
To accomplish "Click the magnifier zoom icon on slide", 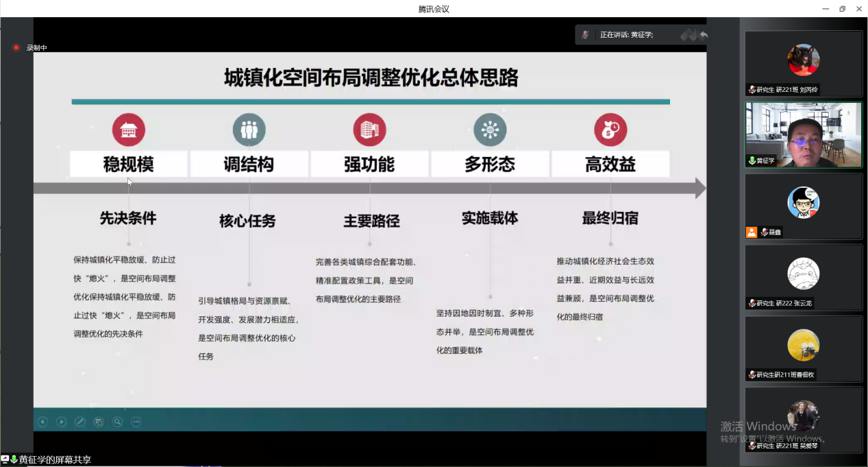I will [x=117, y=422].
